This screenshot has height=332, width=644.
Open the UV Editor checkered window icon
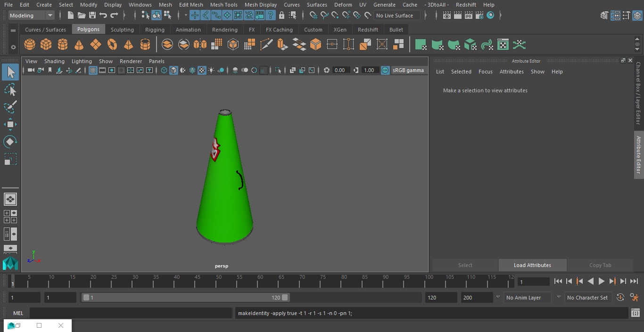[x=503, y=45]
